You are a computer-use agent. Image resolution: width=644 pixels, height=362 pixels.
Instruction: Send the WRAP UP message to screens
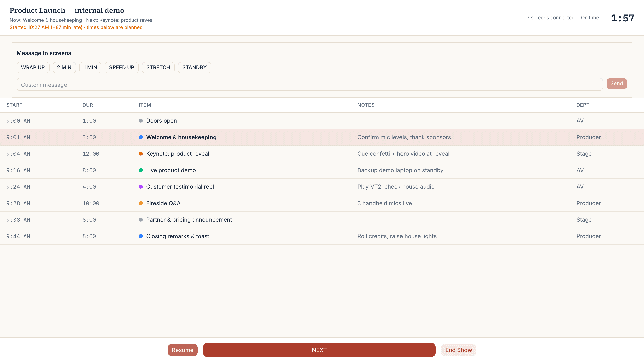click(x=33, y=67)
